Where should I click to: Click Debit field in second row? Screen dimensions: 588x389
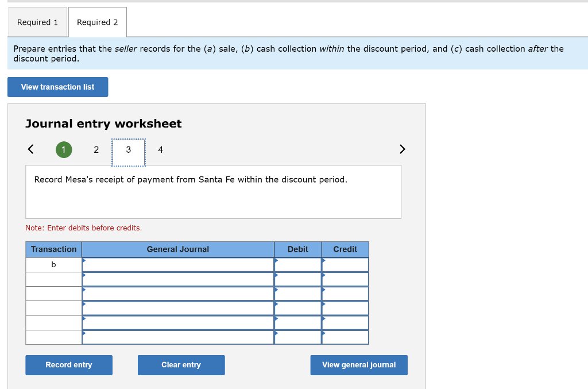[x=298, y=279]
